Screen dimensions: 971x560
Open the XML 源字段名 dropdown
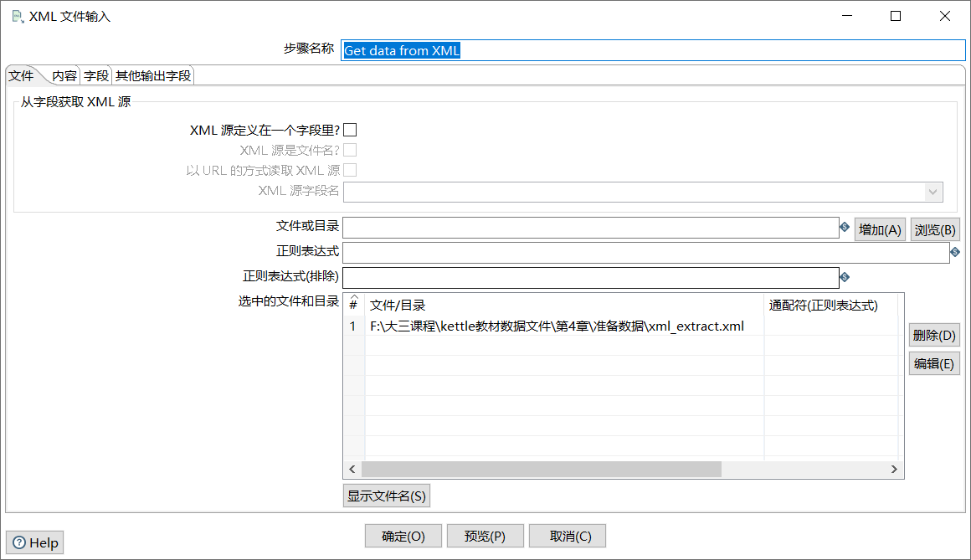tap(932, 192)
